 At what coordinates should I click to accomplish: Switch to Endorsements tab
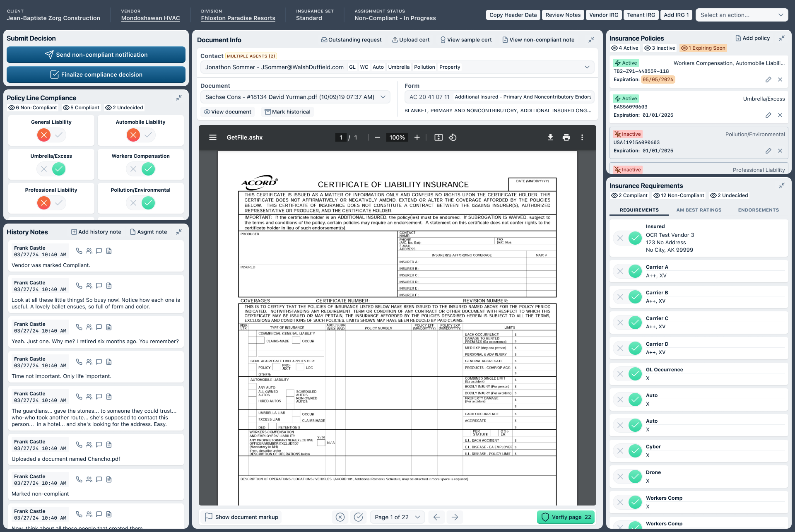758,210
